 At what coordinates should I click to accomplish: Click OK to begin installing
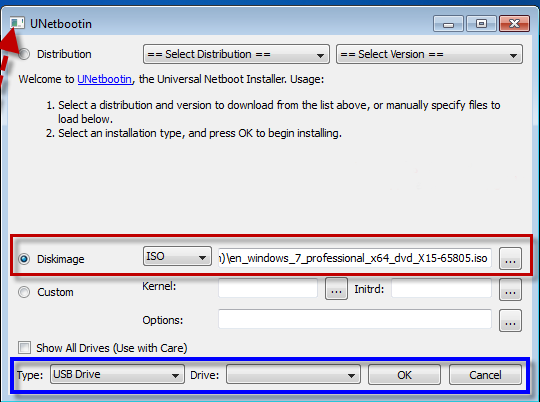click(x=404, y=375)
